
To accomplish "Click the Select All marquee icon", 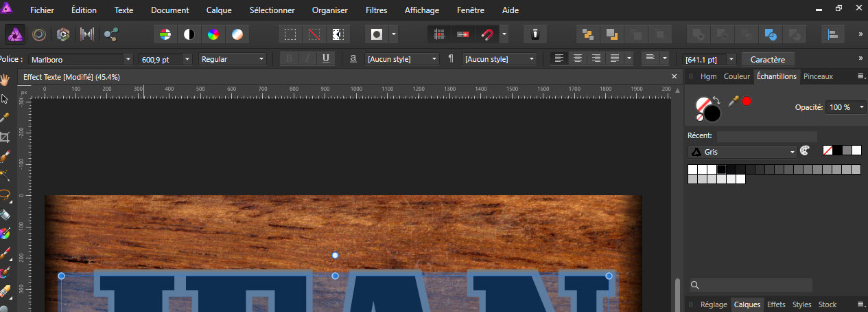I will pyautogui.click(x=291, y=34).
